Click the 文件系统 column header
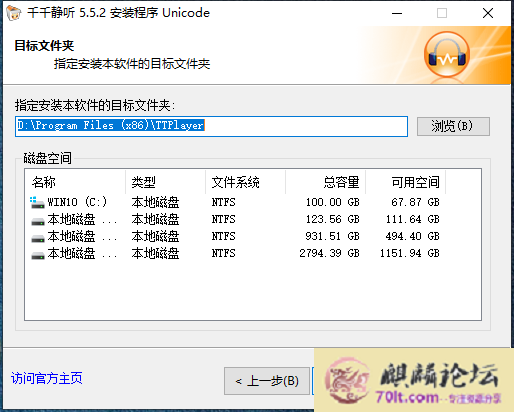 pos(246,182)
